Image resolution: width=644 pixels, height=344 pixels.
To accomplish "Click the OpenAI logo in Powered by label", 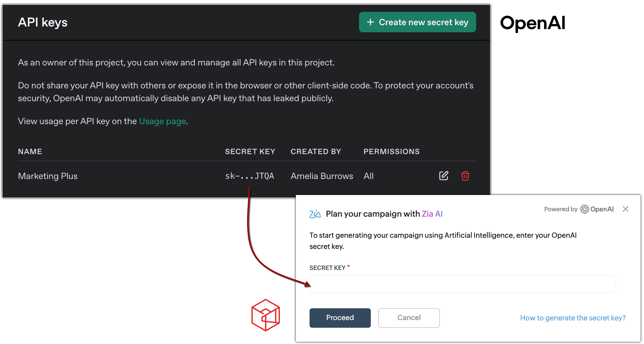I will pyautogui.click(x=597, y=209).
